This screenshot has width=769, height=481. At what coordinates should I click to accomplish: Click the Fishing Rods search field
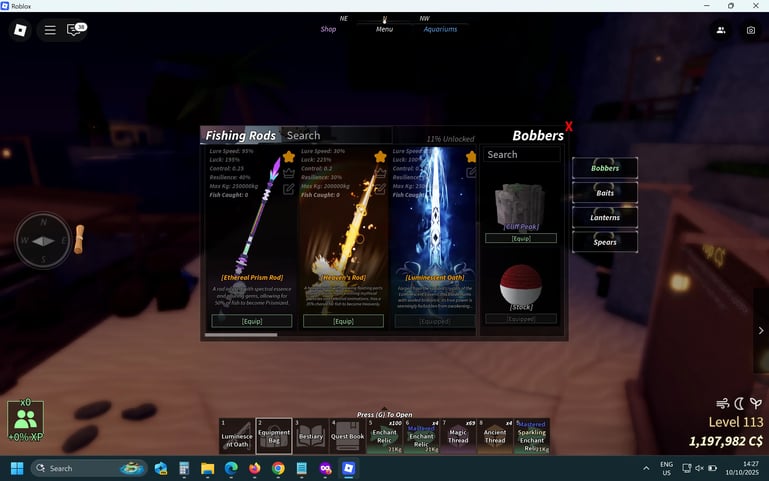(335, 136)
